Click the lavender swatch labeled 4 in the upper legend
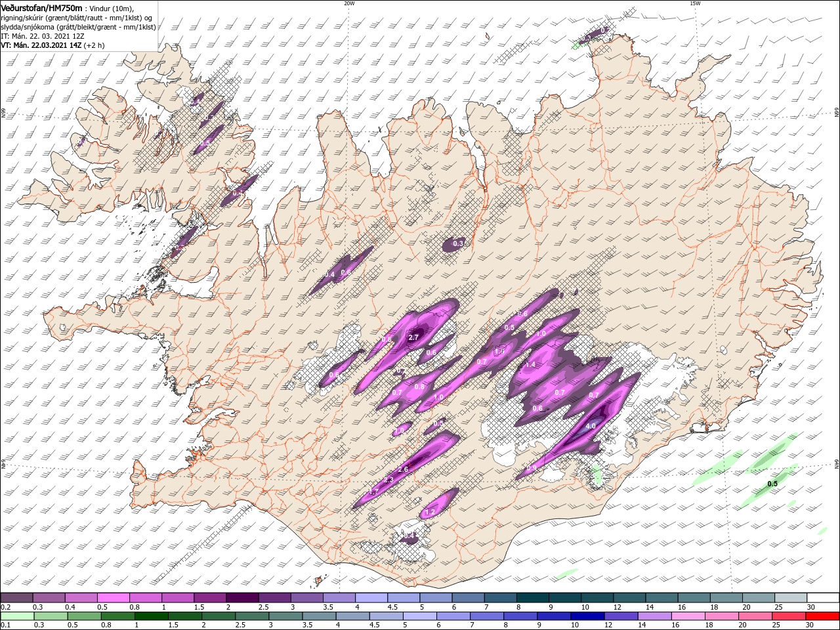 point(371,598)
